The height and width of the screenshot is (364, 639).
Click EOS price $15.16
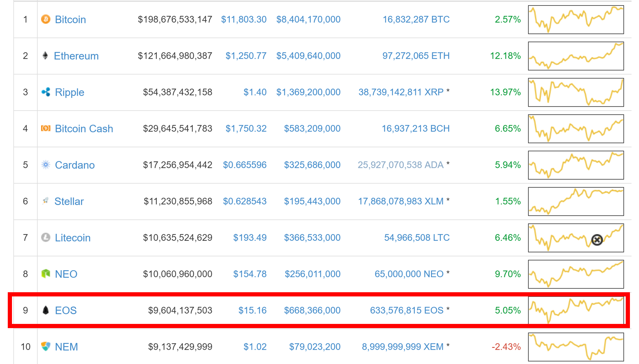pyautogui.click(x=252, y=310)
